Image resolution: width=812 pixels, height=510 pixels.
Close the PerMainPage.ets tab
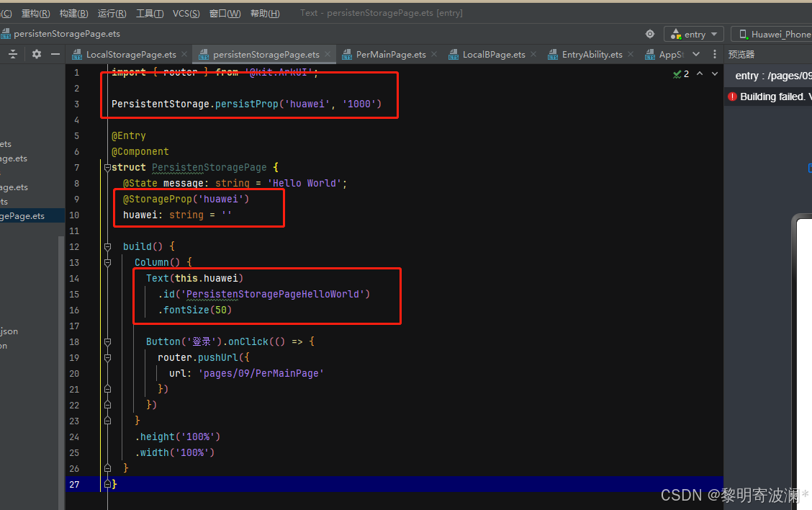[x=434, y=54]
